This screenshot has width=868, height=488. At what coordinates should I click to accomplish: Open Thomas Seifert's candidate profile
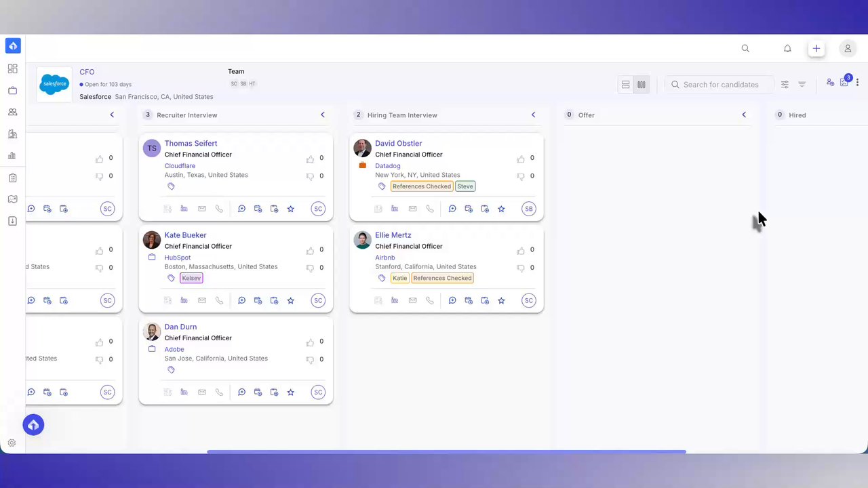point(191,144)
